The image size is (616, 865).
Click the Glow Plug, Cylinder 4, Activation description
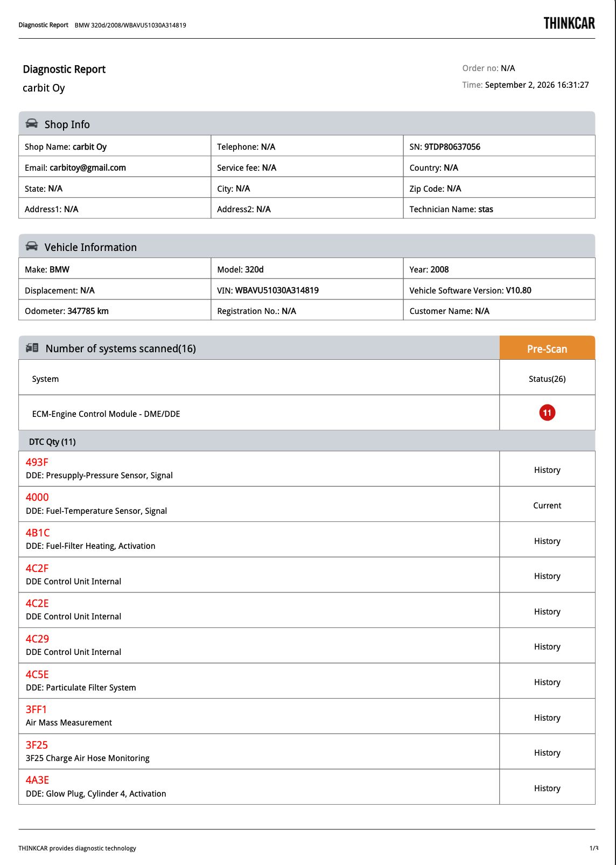point(96,793)
